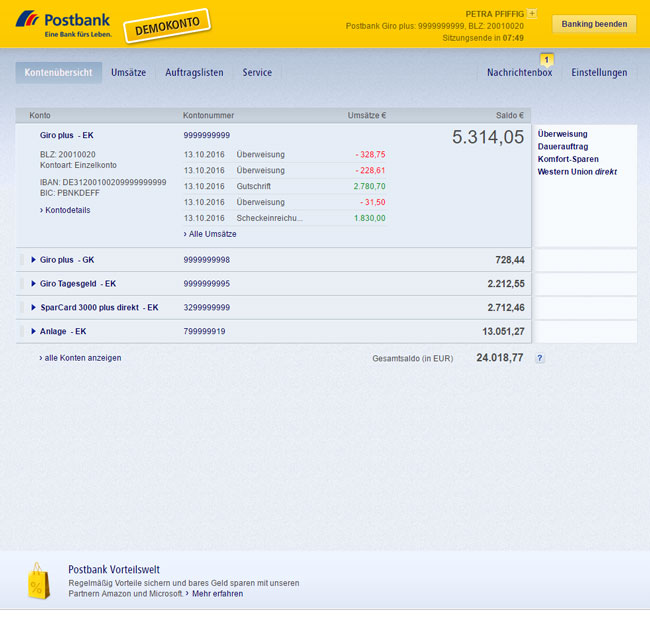This screenshot has width=650, height=618.
Task: Click the balance 5.314,05
Action: [488, 137]
